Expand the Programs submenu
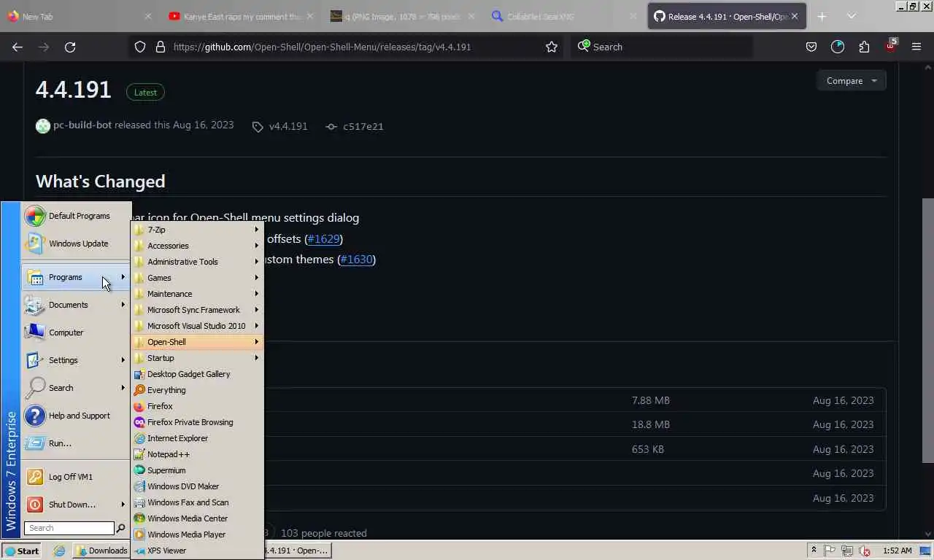 76,277
